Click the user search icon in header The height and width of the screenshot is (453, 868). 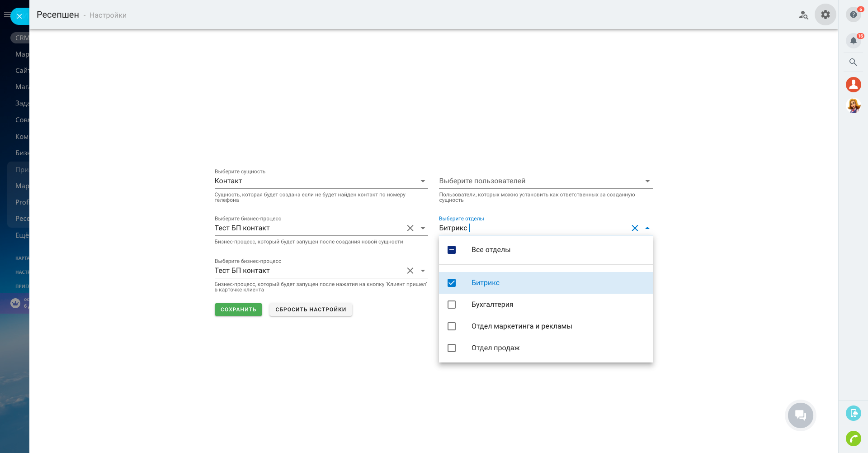[803, 15]
